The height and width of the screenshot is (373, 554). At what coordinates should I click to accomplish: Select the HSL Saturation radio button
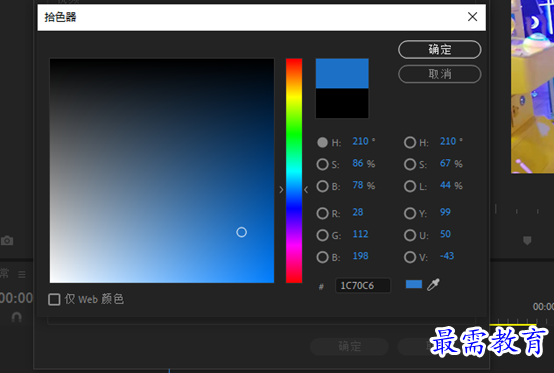click(x=410, y=164)
